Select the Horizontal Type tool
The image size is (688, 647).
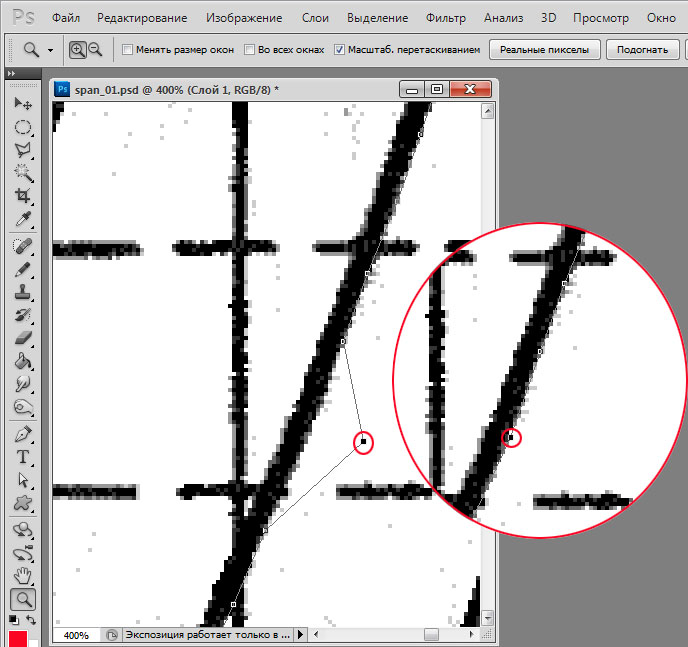(22, 457)
